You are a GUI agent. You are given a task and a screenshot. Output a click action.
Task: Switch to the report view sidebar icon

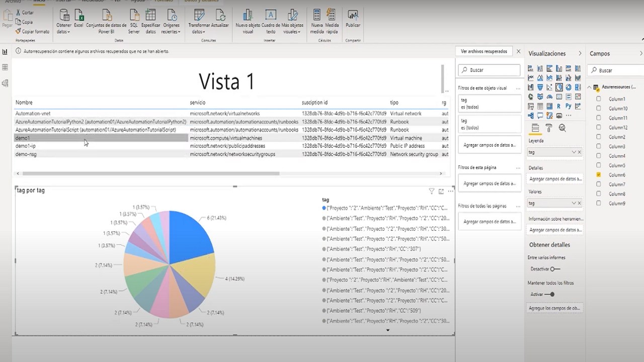(5, 52)
